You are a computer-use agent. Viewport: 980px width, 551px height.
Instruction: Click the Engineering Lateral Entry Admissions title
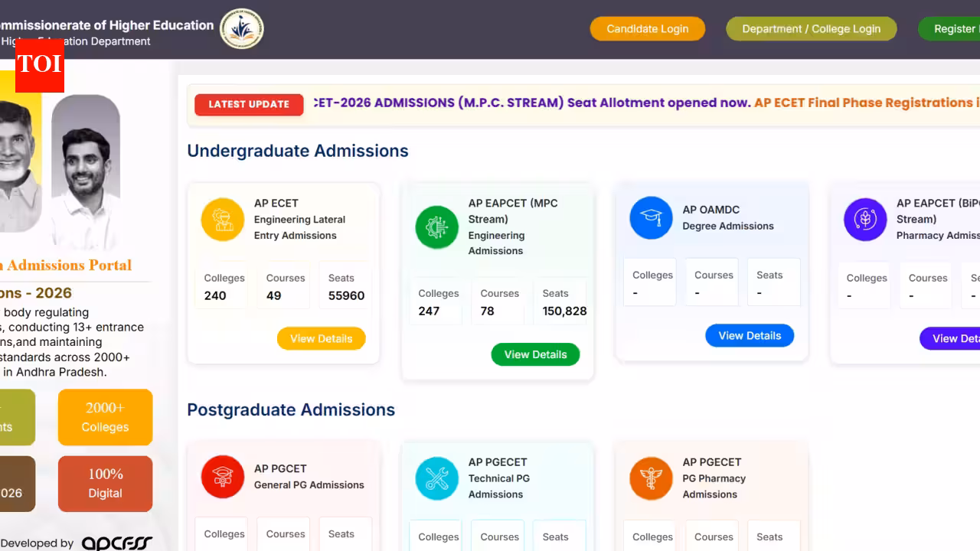[x=299, y=227]
